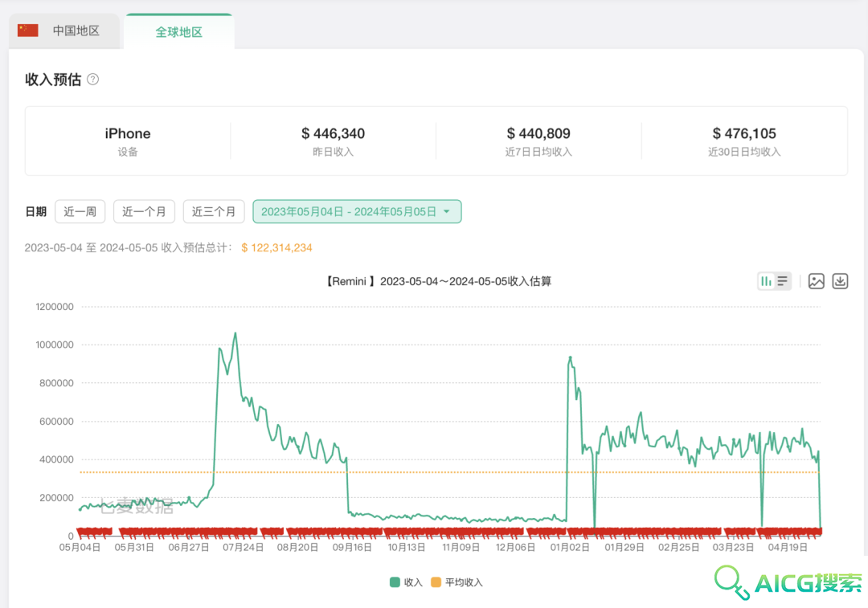Viewport: 868px width, 608px height.
Task: Click the China flag icon
Action: tap(27, 31)
